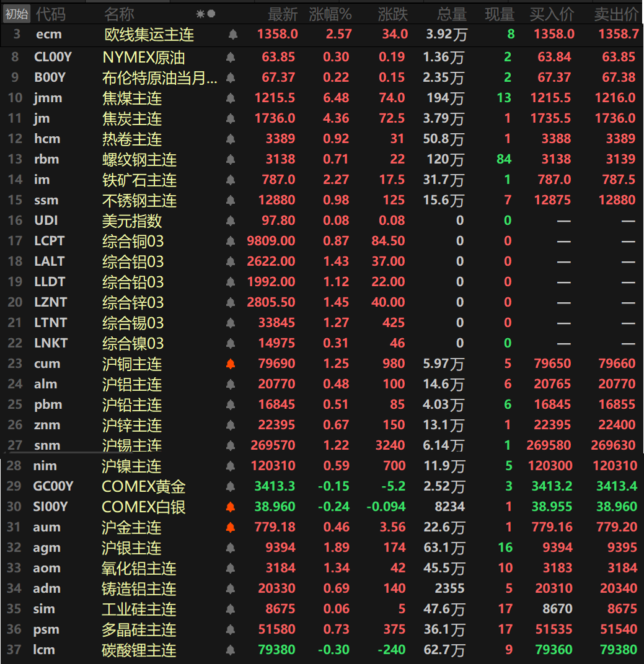Screen dimensions: 644x664
Task: Click the alert bell for 综合铝03
Action: point(231,262)
